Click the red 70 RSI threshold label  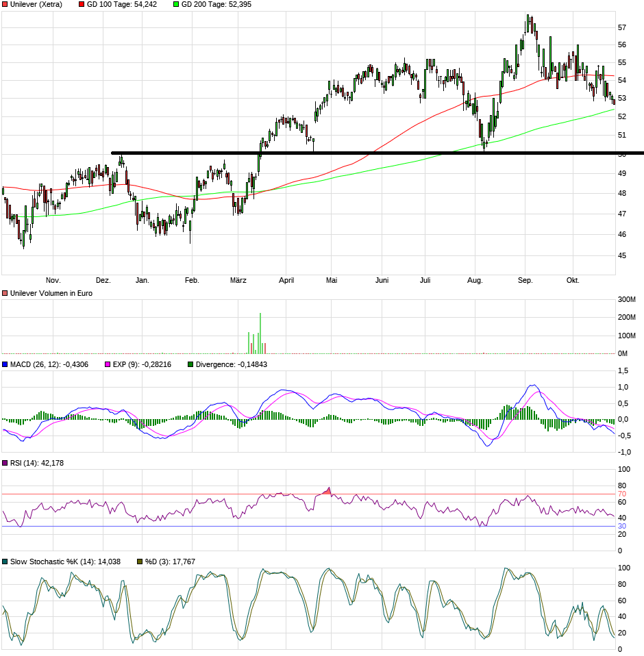coord(622,494)
